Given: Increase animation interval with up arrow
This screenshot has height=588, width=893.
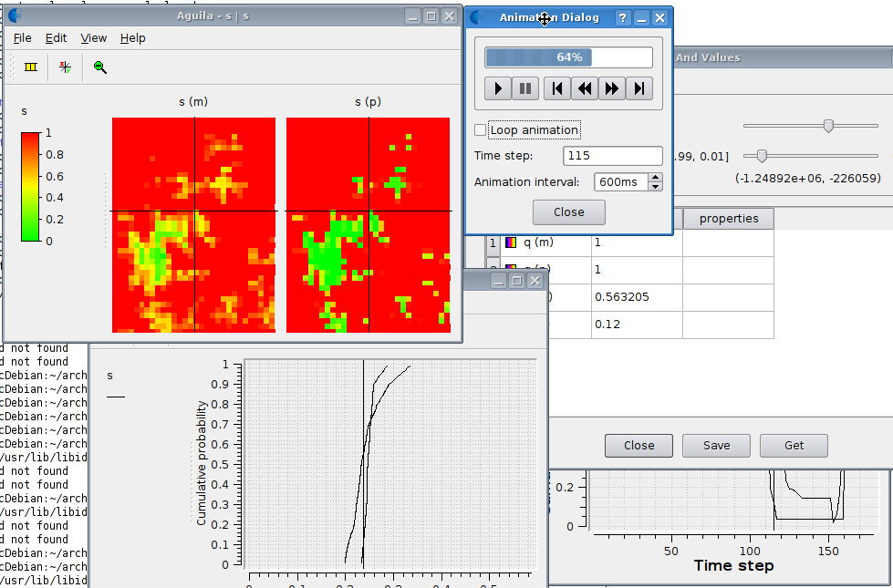Looking at the screenshot, I should pos(656,178).
